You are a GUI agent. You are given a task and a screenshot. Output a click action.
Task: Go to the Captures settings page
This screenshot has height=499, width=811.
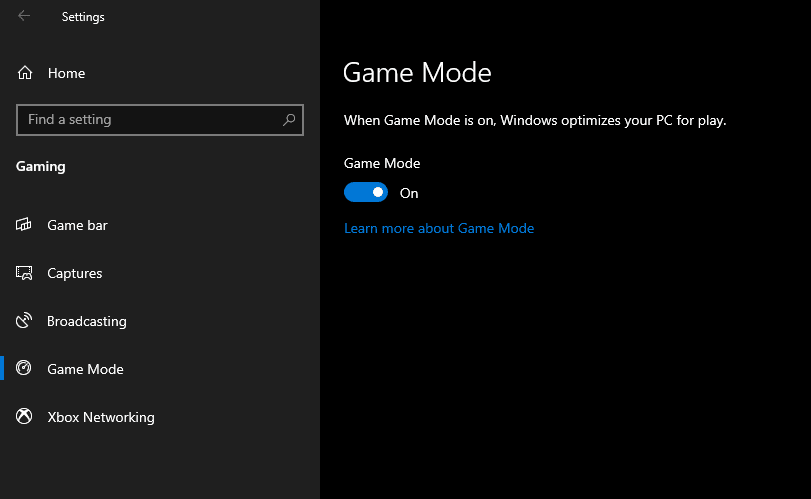(x=75, y=273)
